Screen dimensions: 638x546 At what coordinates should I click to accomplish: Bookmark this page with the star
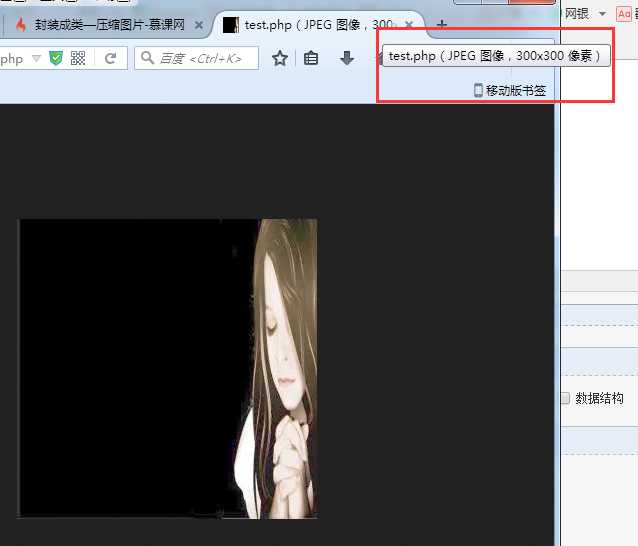click(x=280, y=58)
